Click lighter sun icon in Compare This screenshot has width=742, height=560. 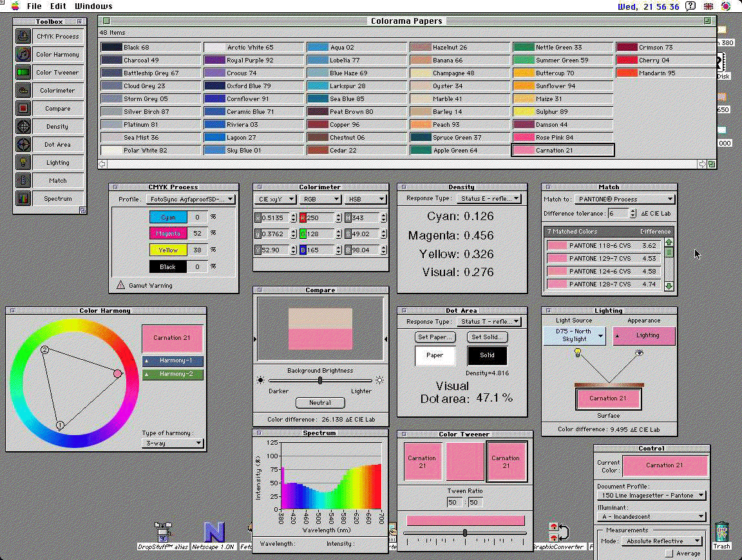coord(379,380)
